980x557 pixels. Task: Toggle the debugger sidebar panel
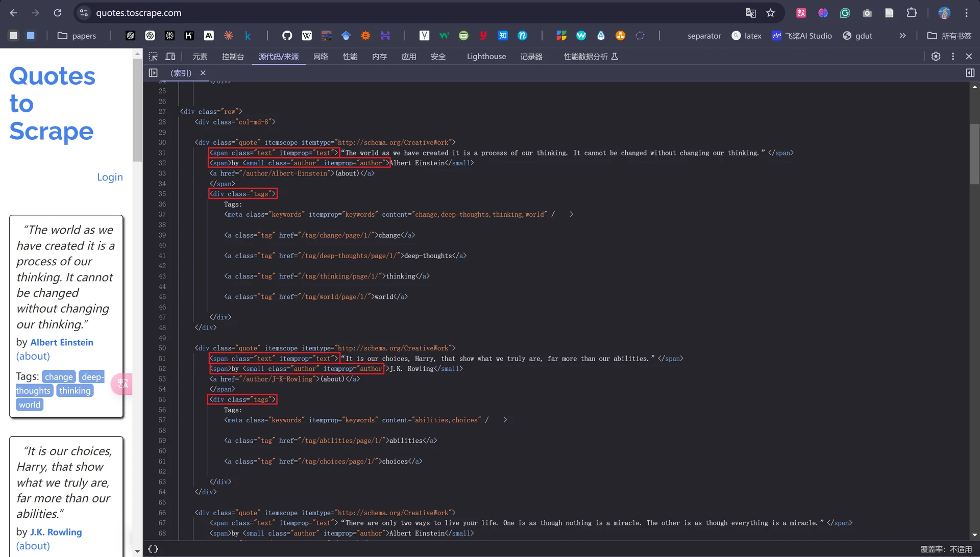coord(970,73)
